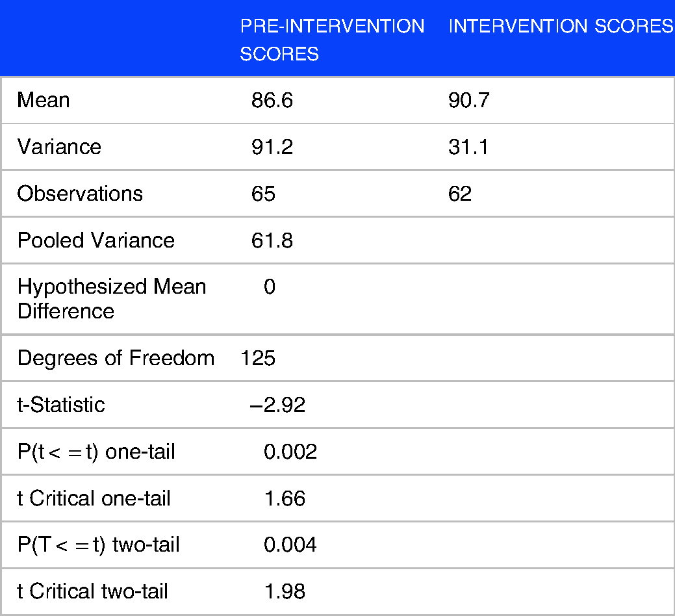Viewport: 675px width, 616px height.
Task: Click the intervention mean value 90.7
Action: click(469, 100)
